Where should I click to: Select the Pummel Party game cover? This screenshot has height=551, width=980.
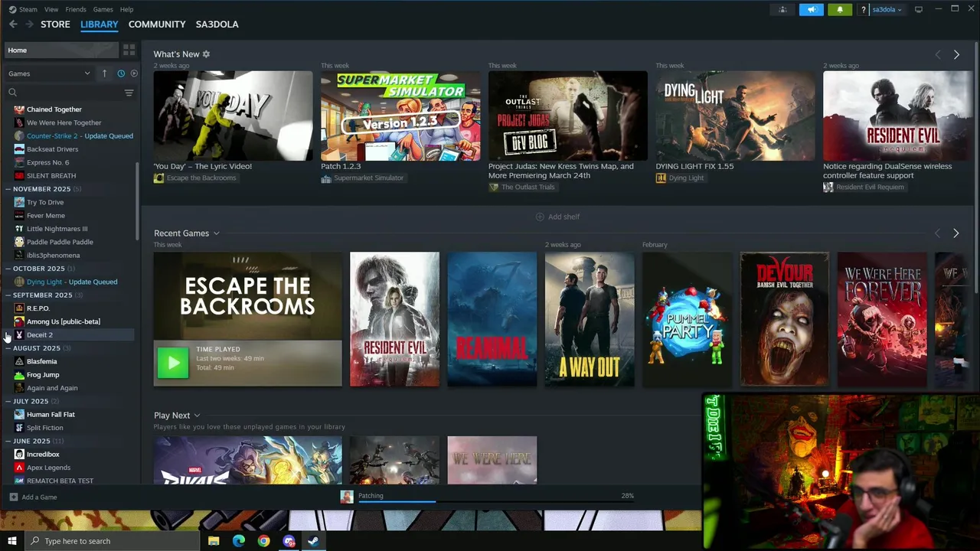[x=687, y=319]
